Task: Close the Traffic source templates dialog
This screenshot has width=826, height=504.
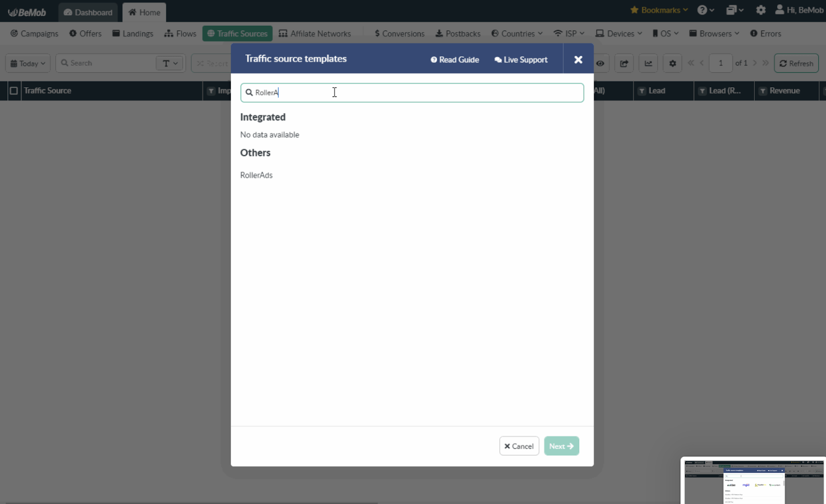Action: (578, 60)
